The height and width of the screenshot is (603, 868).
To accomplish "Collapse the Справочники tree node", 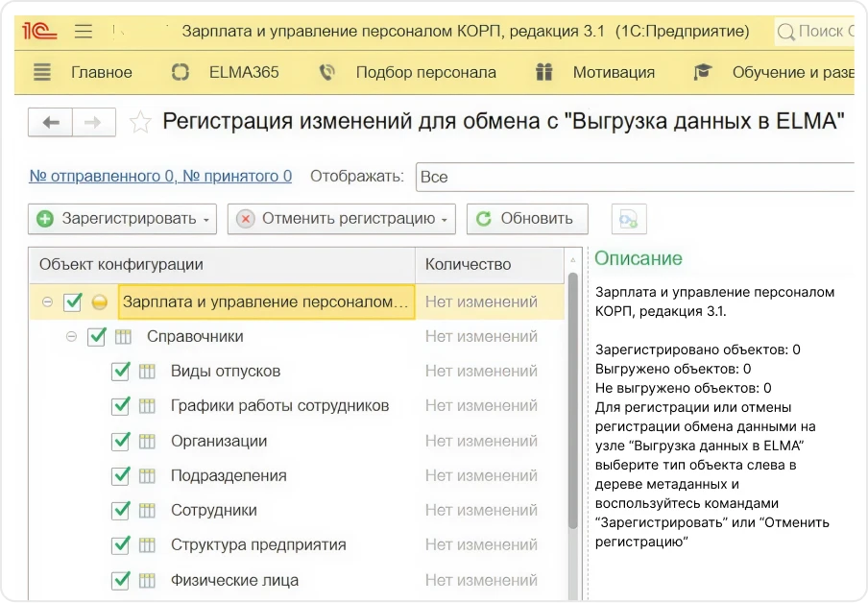I will point(71,337).
